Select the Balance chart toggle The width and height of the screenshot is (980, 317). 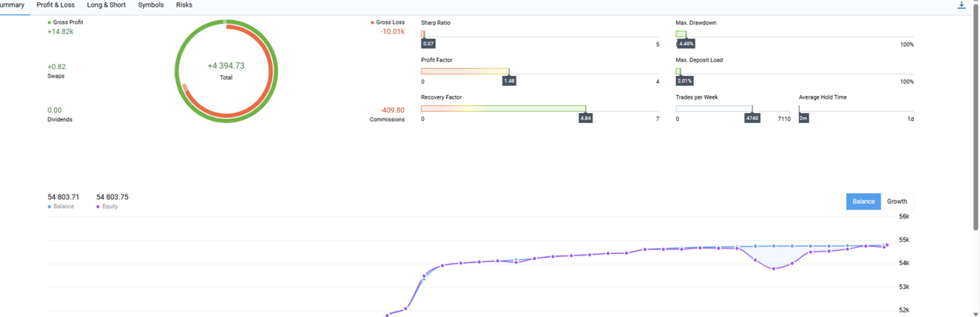coord(864,201)
